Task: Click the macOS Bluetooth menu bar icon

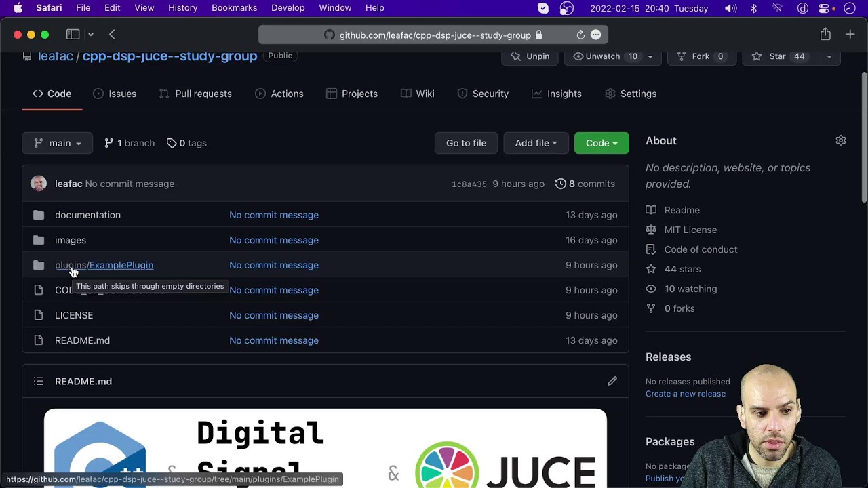Action: pyautogui.click(x=753, y=8)
